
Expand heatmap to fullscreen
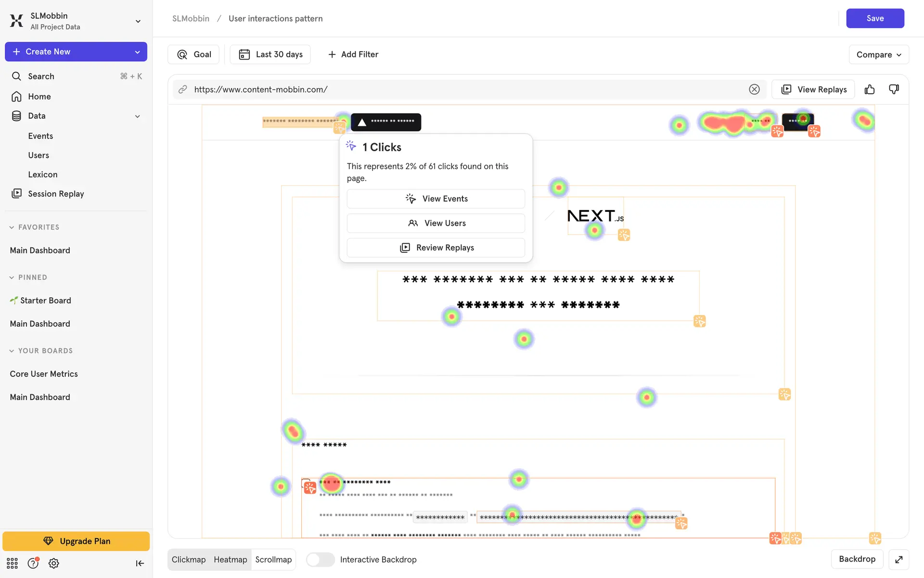pyautogui.click(x=898, y=559)
